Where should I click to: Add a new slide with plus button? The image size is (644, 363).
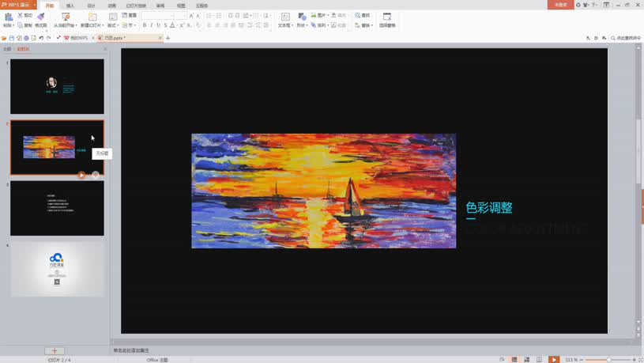coord(55,350)
